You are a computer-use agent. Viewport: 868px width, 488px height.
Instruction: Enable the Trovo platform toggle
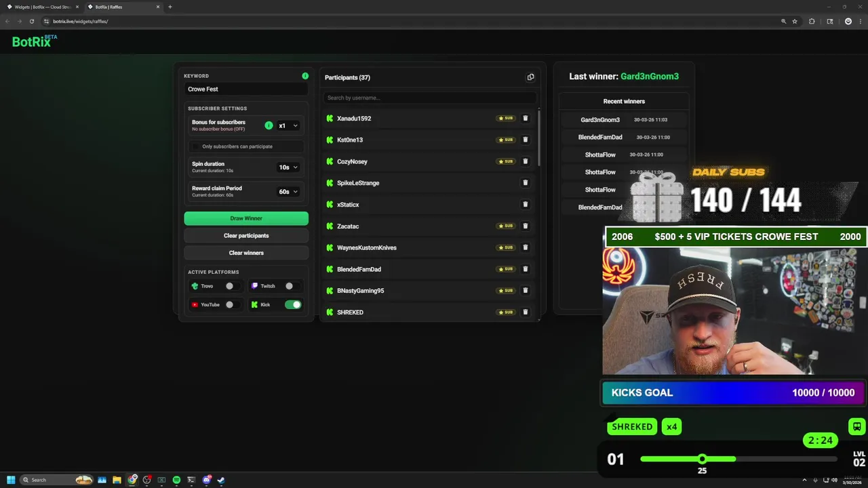[233, 286]
